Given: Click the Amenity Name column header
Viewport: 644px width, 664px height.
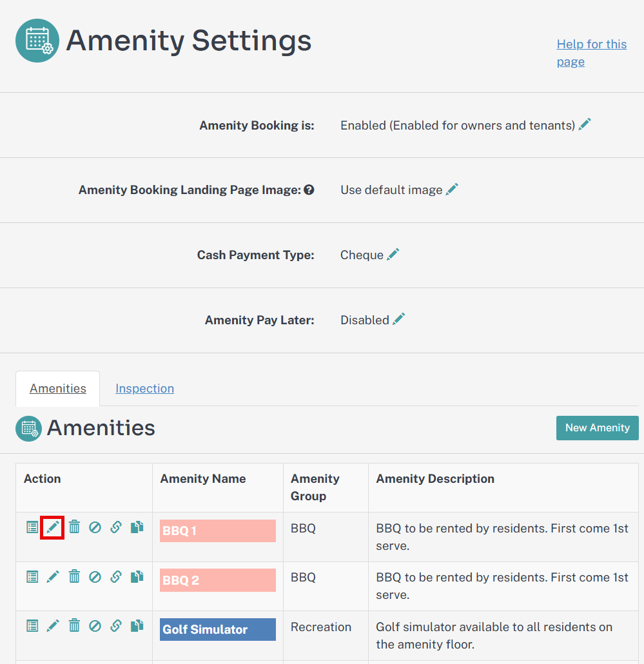Looking at the screenshot, I should tap(203, 478).
